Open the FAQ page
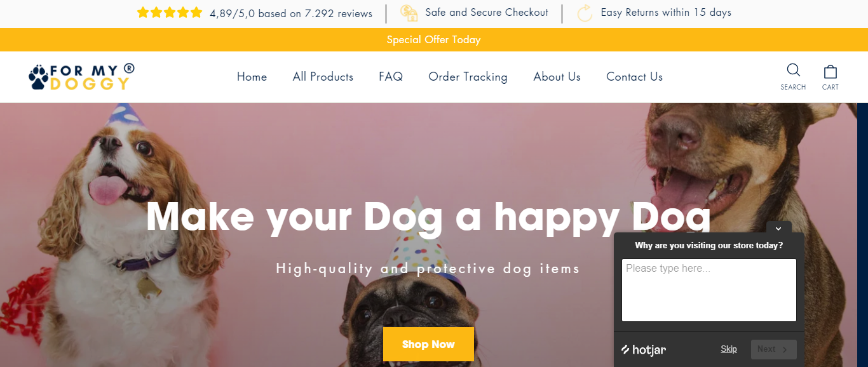The width and height of the screenshot is (868, 367). tap(391, 77)
